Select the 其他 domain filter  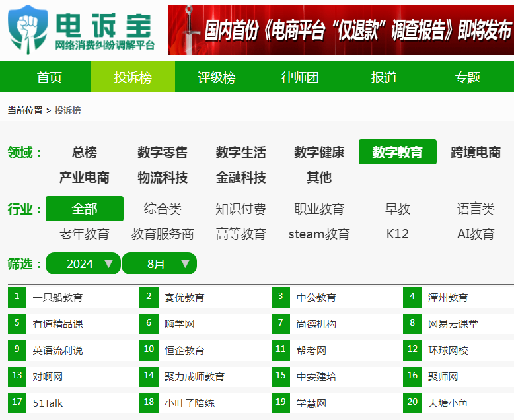(319, 178)
